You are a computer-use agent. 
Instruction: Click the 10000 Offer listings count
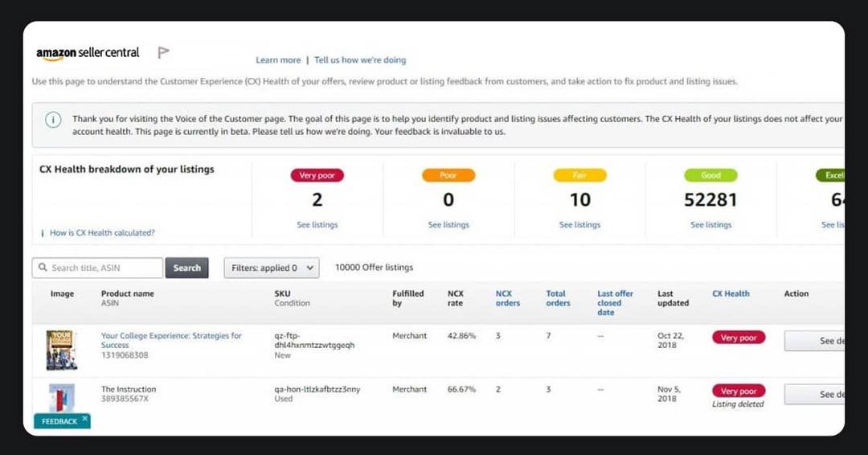tap(375, 268)
